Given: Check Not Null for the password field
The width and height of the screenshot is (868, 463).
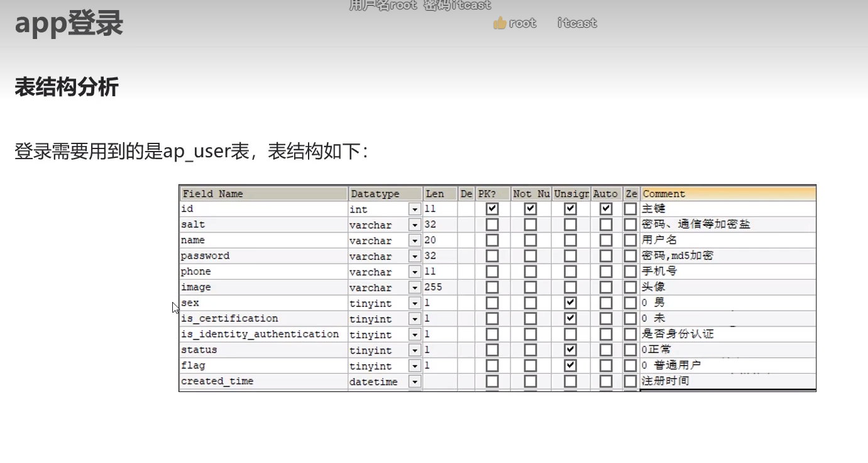Looking at the screenshot, I should (x=530, y=256).
